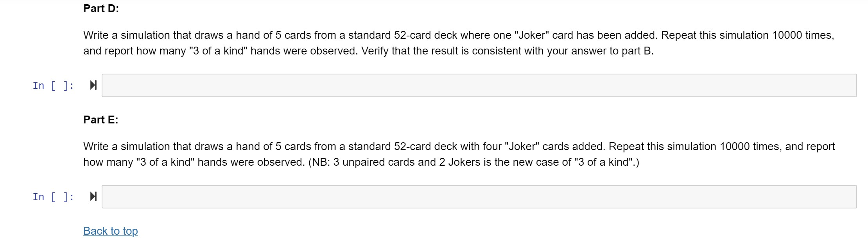This screenshot has width=868, height=239.
Task: Activate the run icon below Part E instructions
Action: [x=93, y=197]
